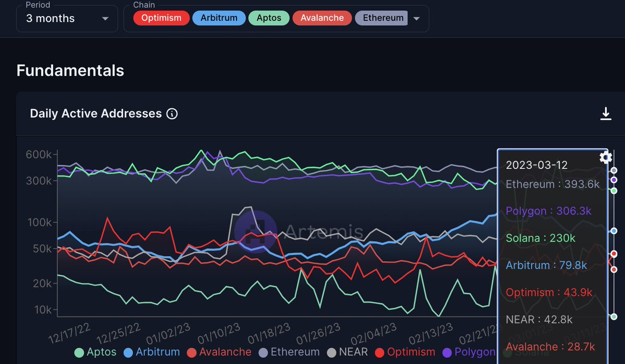The width and height of the screenshot is (625, 364).
Task: Click Avalanche : 28.7k tooltip value
Action: pos(550,346)
